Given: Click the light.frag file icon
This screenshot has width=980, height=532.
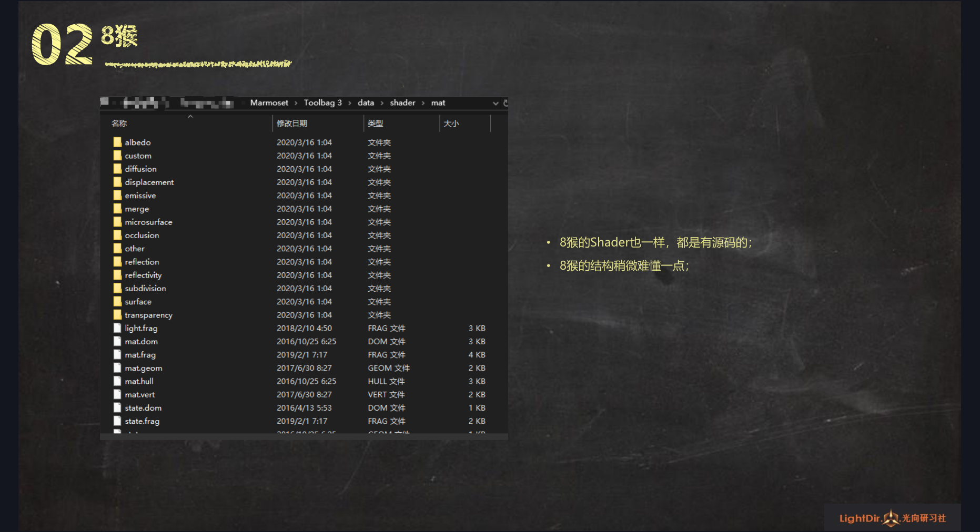Looking at the screenshot, I should click(117, 328).
